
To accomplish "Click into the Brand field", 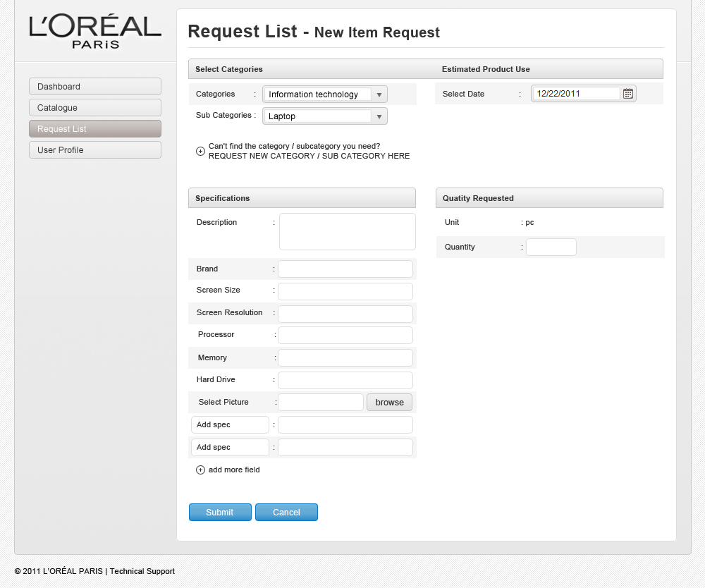I will point(345,269).
